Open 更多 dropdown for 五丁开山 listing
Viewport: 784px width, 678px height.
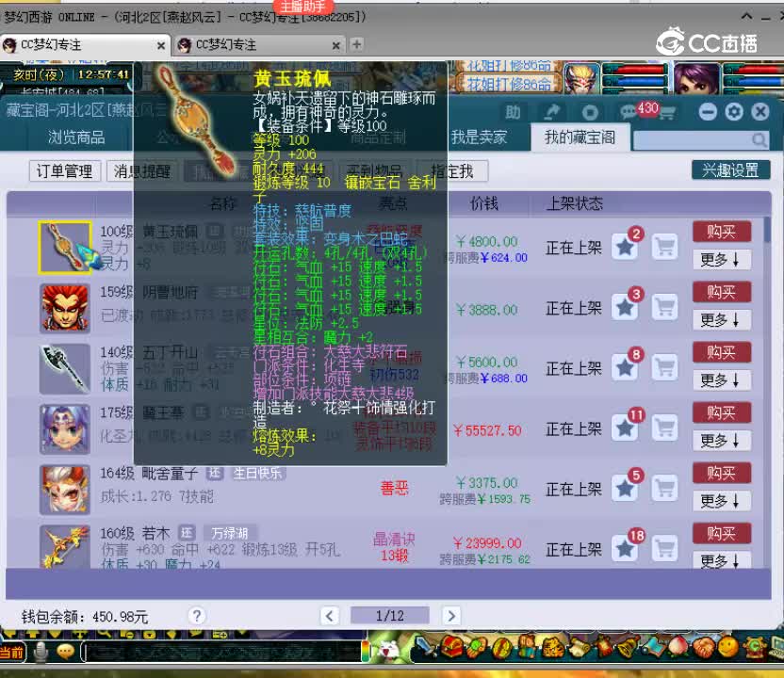pos(722,380)
